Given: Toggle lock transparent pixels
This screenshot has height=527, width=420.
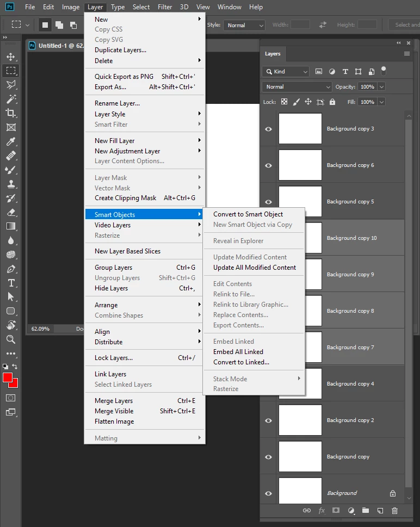Looking at the screenshot, I should pos(284,102).
